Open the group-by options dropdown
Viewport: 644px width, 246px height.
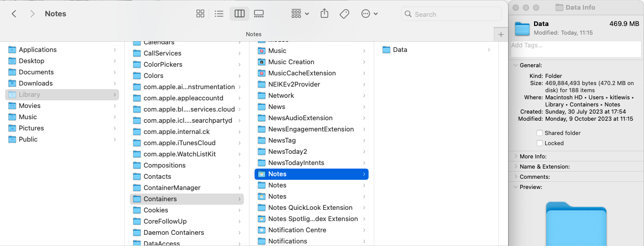(300, 14)
